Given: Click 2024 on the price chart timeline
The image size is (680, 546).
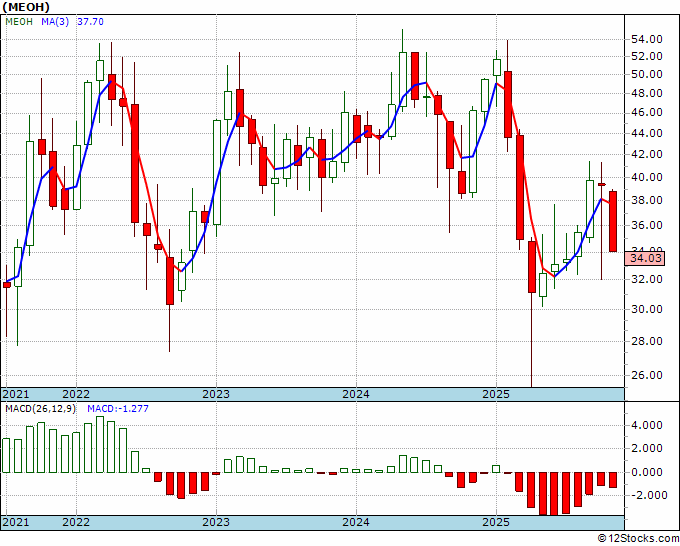Looking at the screenshot, I should [x=356, y=394].
